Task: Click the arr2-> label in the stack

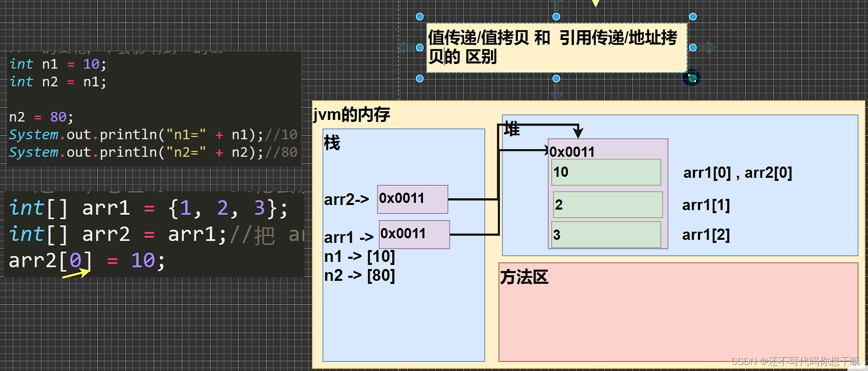Action: [347, 199]
